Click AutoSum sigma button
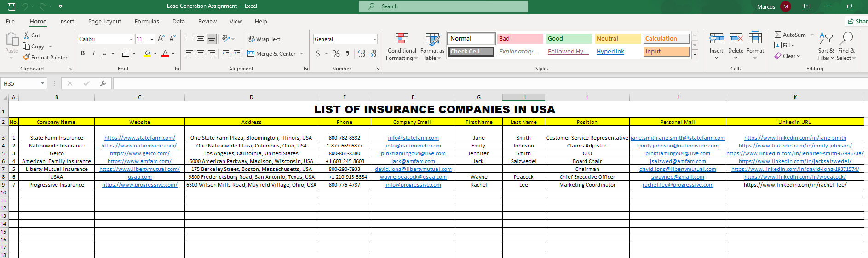The height and width of the screenshot is (258, 868). pos(790,35)
